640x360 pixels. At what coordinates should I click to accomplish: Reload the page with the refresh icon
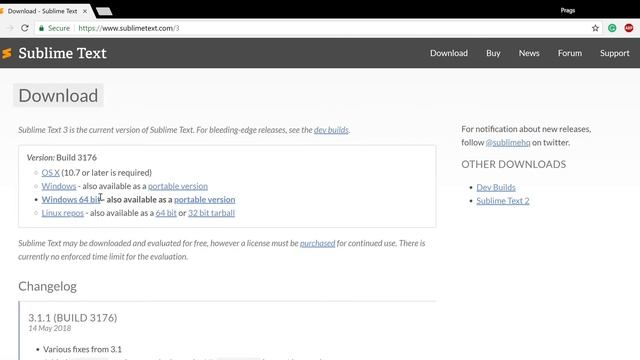(25, 28)
